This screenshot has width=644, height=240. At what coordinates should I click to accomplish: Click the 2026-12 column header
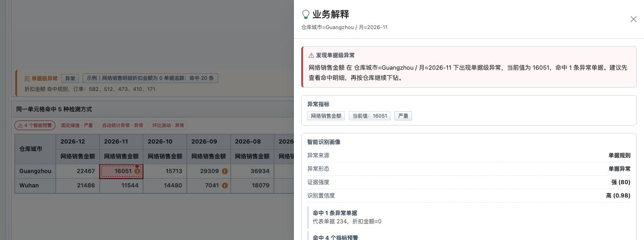(78, 142)
